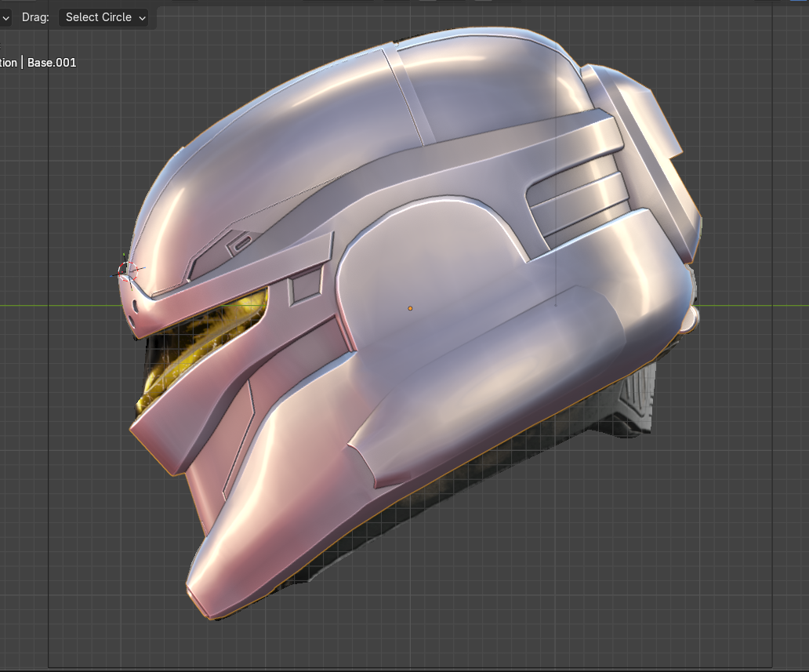Click the small knob on helmet's rear edge
This screenshot has width=809, height=672.
[x=690, y=320]
